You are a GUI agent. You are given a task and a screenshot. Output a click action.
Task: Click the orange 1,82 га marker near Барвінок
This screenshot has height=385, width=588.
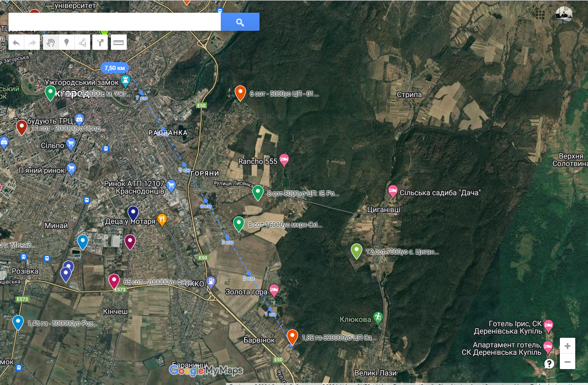pyautogui.click(x=292, y=336)
